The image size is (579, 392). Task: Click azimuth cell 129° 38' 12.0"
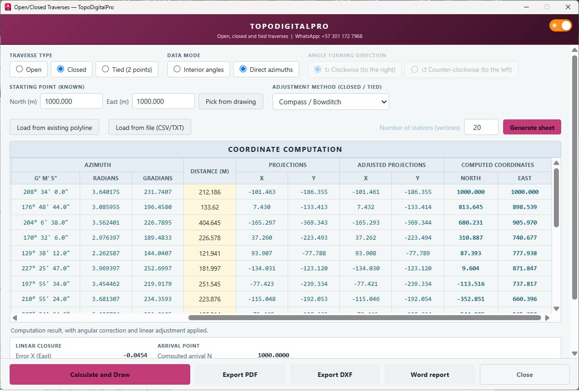45,253
